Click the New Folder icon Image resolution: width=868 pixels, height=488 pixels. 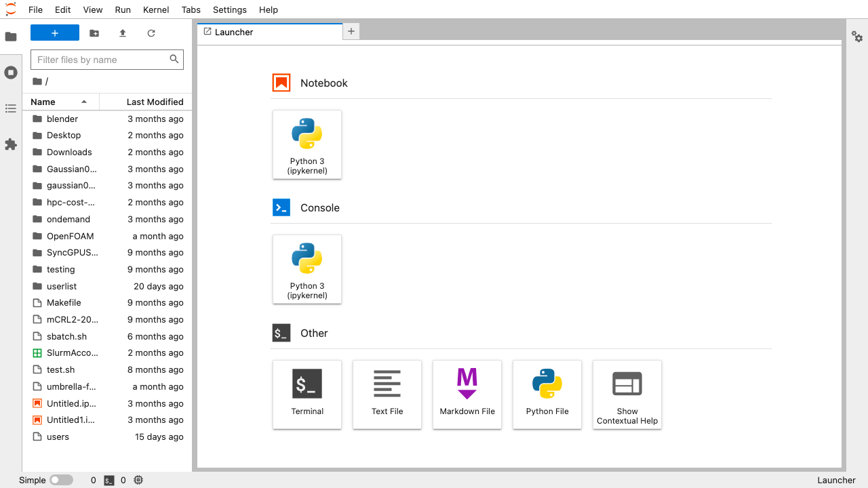(x=94, y=33)
